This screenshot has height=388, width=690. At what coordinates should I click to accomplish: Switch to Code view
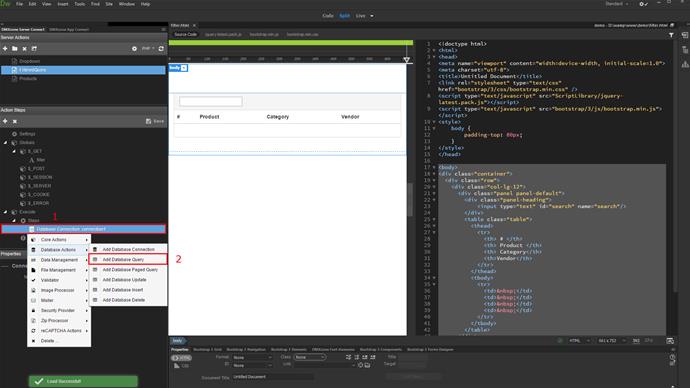(328, 16)
